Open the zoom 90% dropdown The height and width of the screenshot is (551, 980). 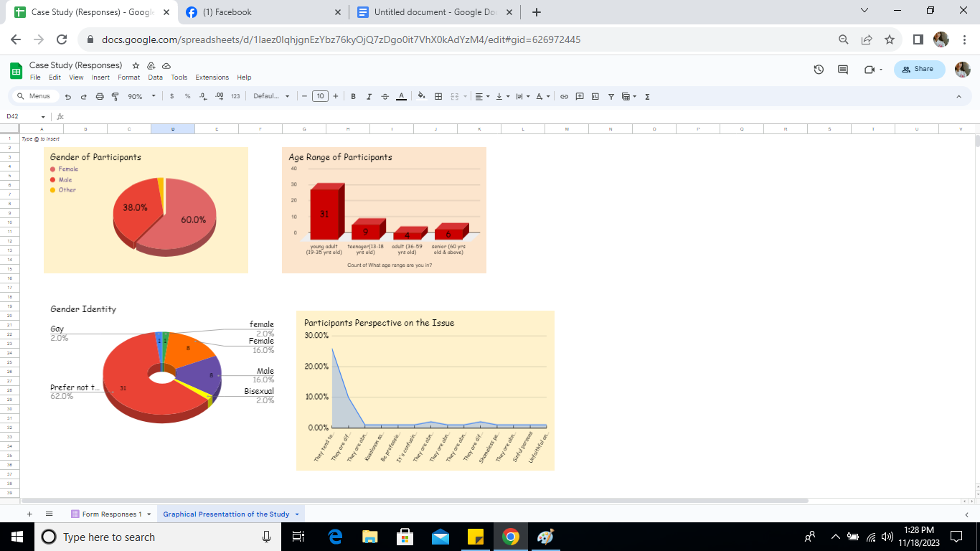[x=142, y=96]
